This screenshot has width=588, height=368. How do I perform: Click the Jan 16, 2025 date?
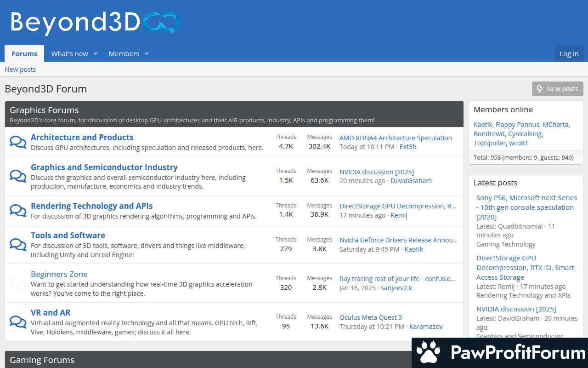(357, 288)
